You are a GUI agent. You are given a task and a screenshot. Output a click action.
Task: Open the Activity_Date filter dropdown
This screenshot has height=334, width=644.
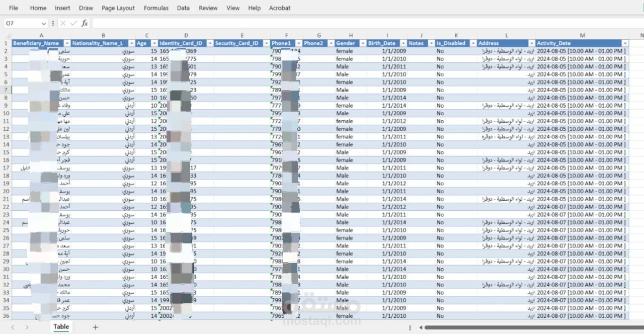(625, 43)
